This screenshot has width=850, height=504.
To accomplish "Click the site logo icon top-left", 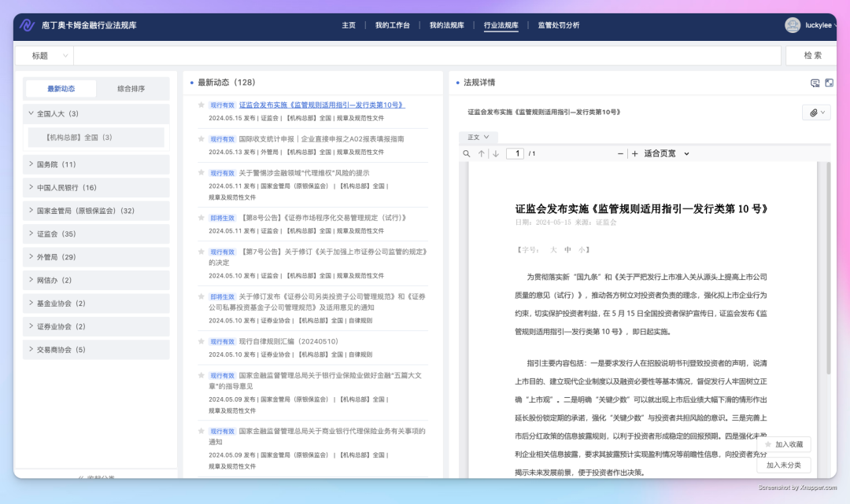I will [x=28, y=24].
